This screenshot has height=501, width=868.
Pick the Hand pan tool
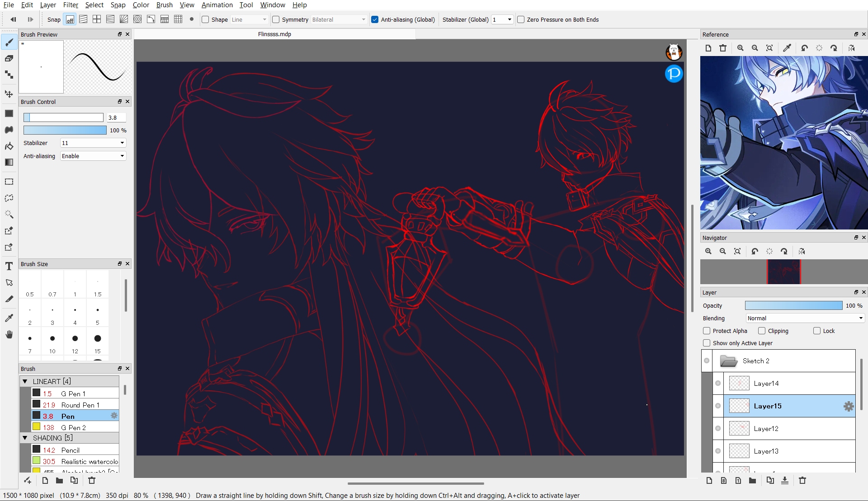(x=9, y=335)
